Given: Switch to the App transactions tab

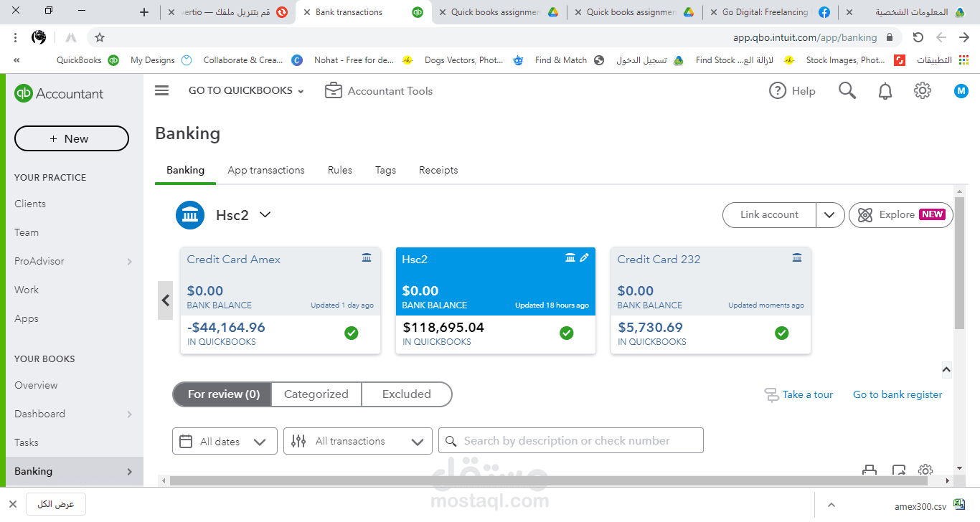Looking at the screenshot, I should pyautogui.click(x=266, y=171).
